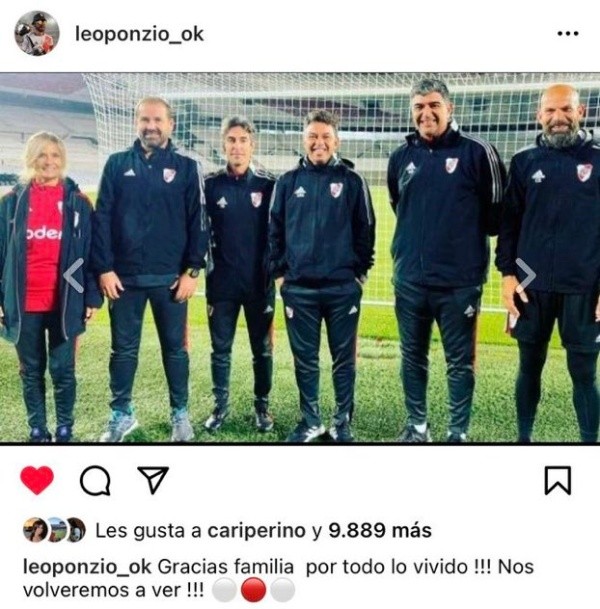
Task: Click the red circle emoji in caption
Action: (253, 590)
